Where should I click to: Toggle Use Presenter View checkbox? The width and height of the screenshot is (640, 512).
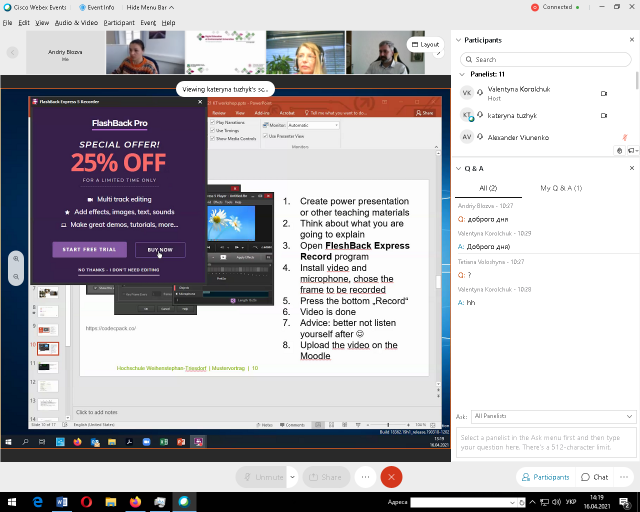[x=265, y=136]
